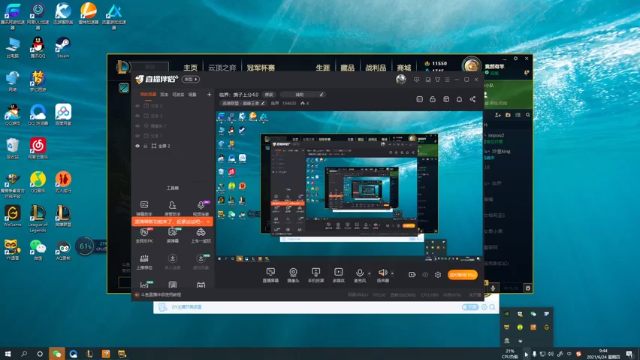Open 商城 tab in League client

click(404, 68)
